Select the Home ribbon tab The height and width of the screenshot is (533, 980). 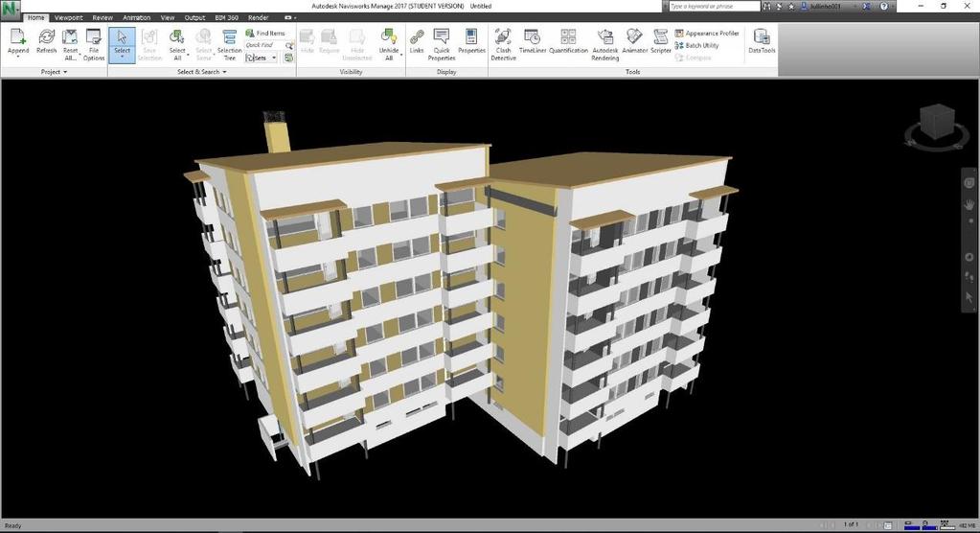point(35,17)
